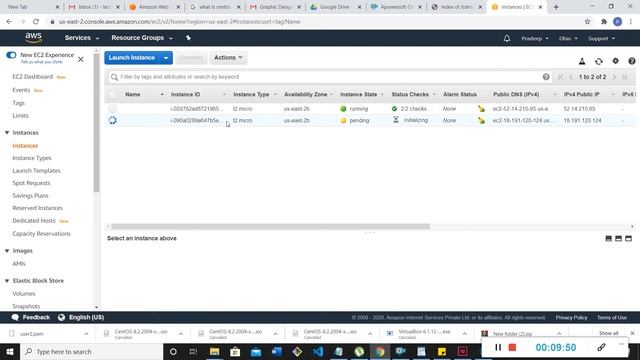640x360 pixels.
Task: Open EC2 Dashboard in sidebar
Action: point(33,77)
